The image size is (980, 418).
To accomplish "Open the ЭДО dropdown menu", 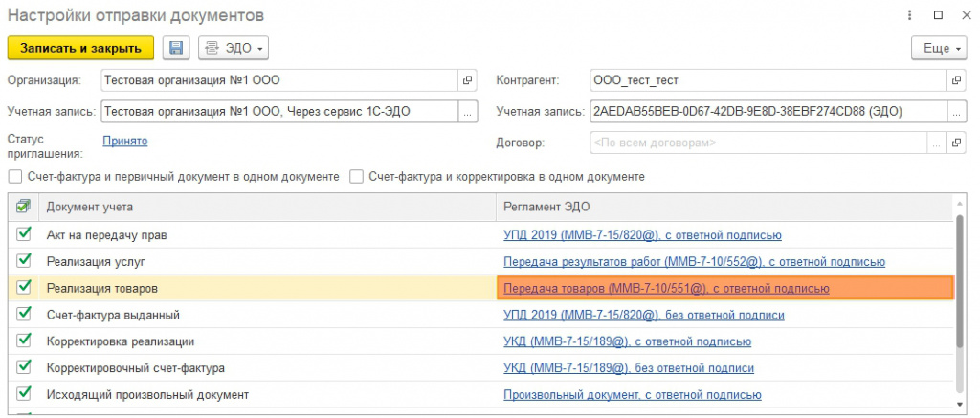I will click(x=233, y=48).
